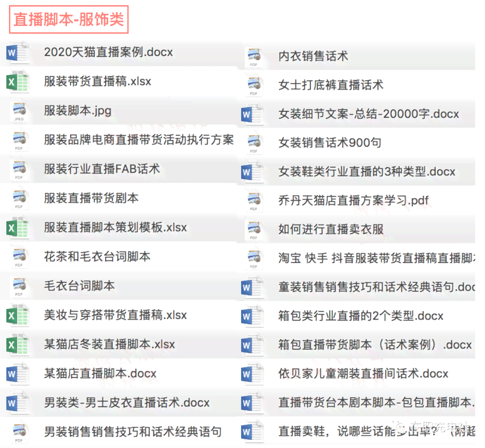Click the Word icon of 直播卖鞋，说哪些话能多出单
The width and height of the screenshot is (485, 448).
253,432
